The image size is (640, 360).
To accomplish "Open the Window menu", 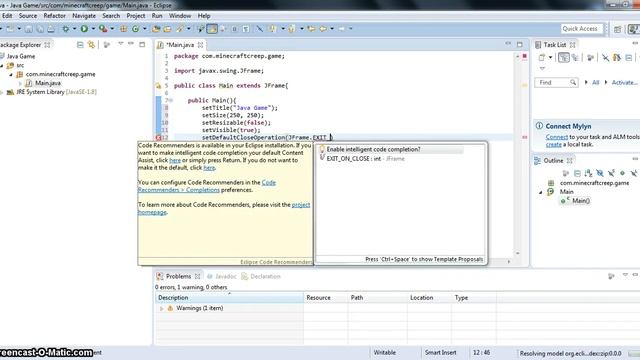I will 180,16.
